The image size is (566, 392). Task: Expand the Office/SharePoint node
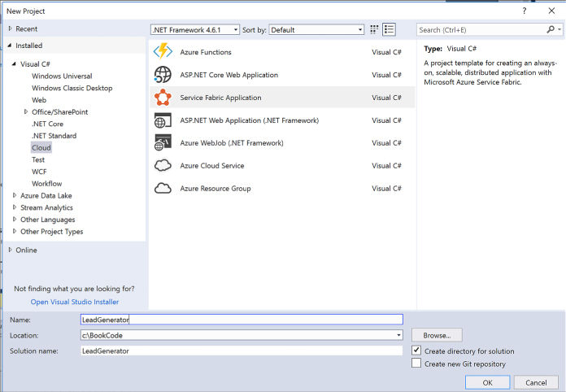(26, 112)
